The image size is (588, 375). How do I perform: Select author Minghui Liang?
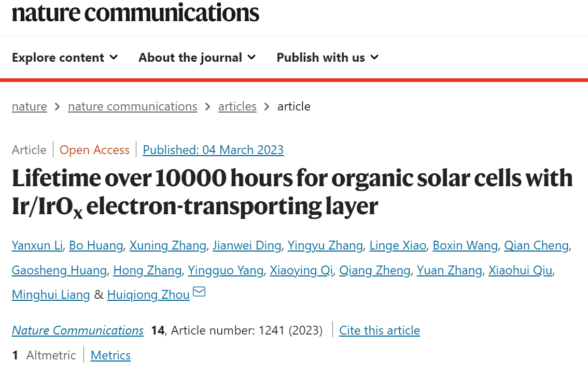pyautogui.click(x=51, y=295)
